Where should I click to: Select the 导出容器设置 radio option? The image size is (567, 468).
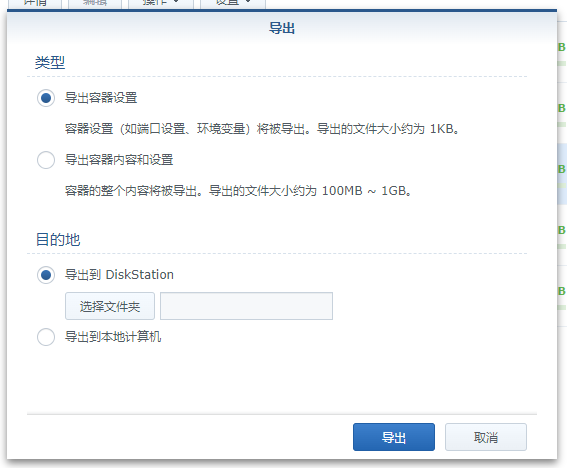tap(46, 98)
